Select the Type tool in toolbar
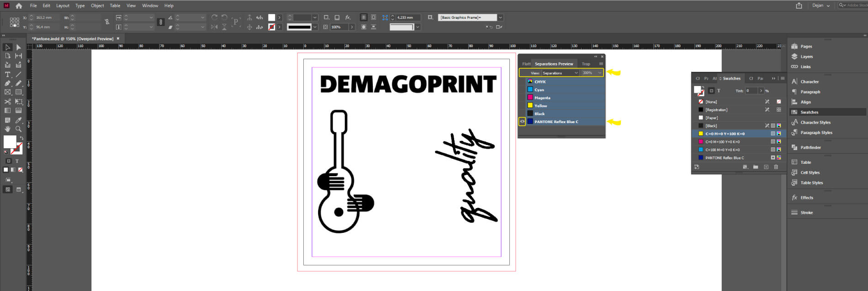Screen dimensions: 868x291 click(7, 74)
